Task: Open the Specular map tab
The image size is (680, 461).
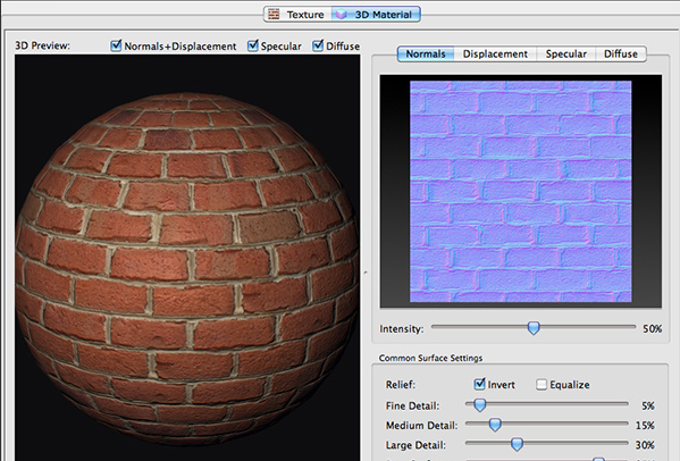Action: pyautogui.click(x=566, y=54)
